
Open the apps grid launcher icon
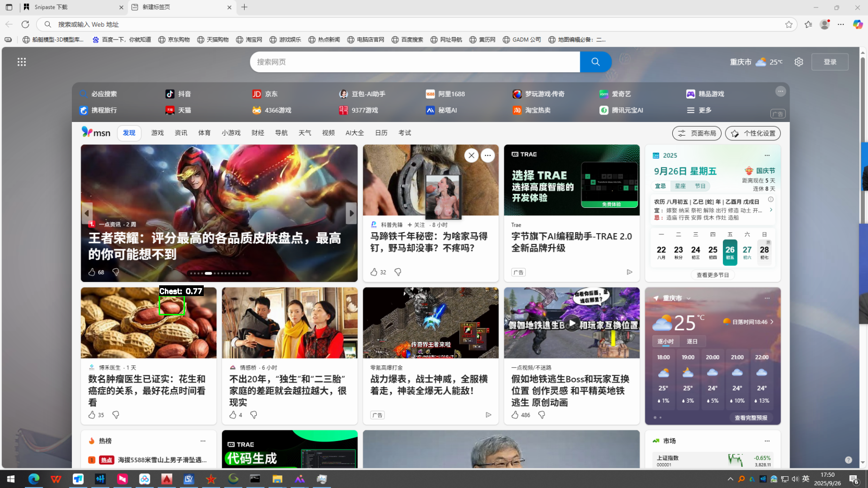(x=22, y=62)
